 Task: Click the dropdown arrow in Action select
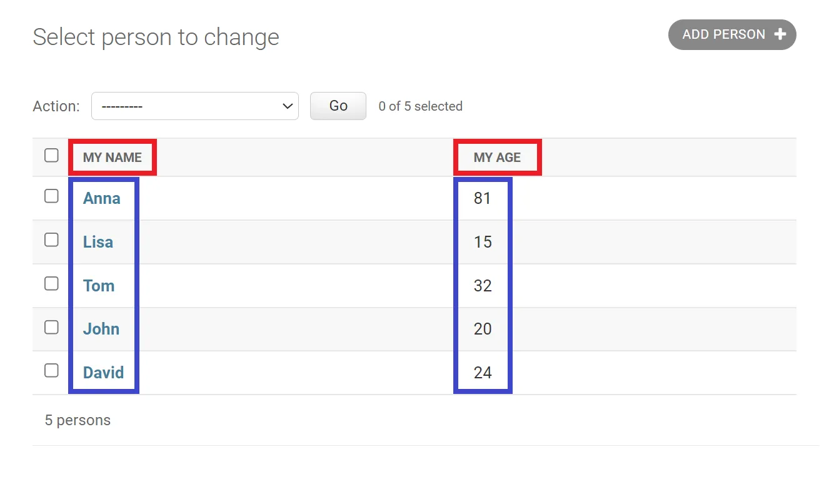(288, 106)
